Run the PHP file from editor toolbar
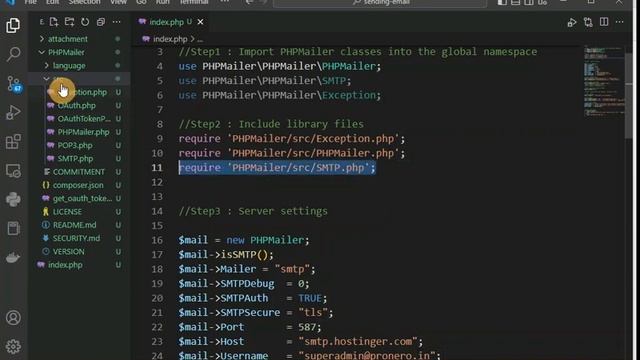Image resolution: width=640 pixels, height=360 pixels. pos(572,22)
